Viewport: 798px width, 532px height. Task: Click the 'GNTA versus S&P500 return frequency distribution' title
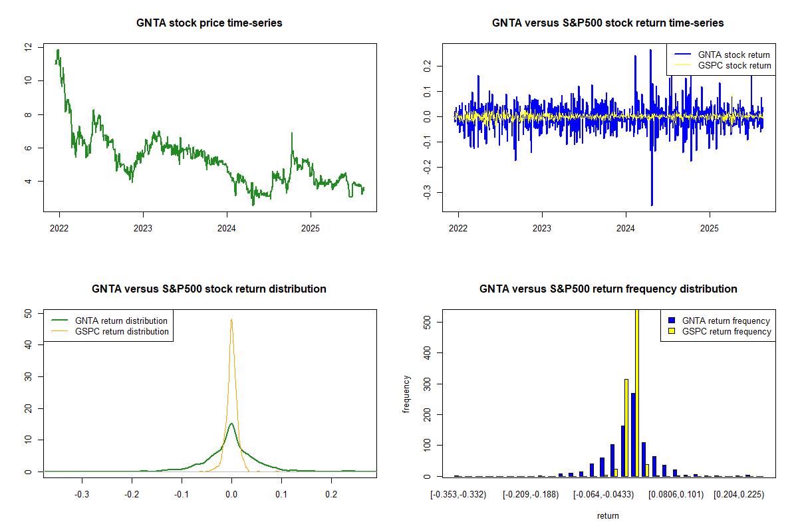[608, 289]
